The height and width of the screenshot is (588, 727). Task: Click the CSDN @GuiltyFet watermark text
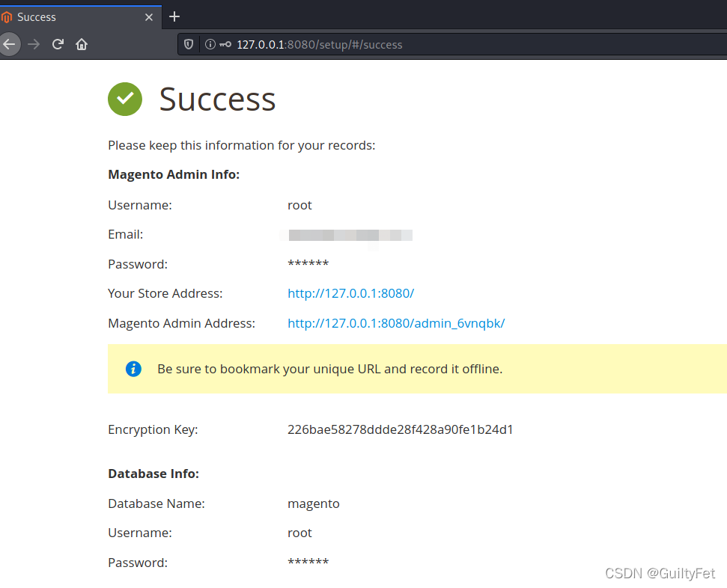659,573
